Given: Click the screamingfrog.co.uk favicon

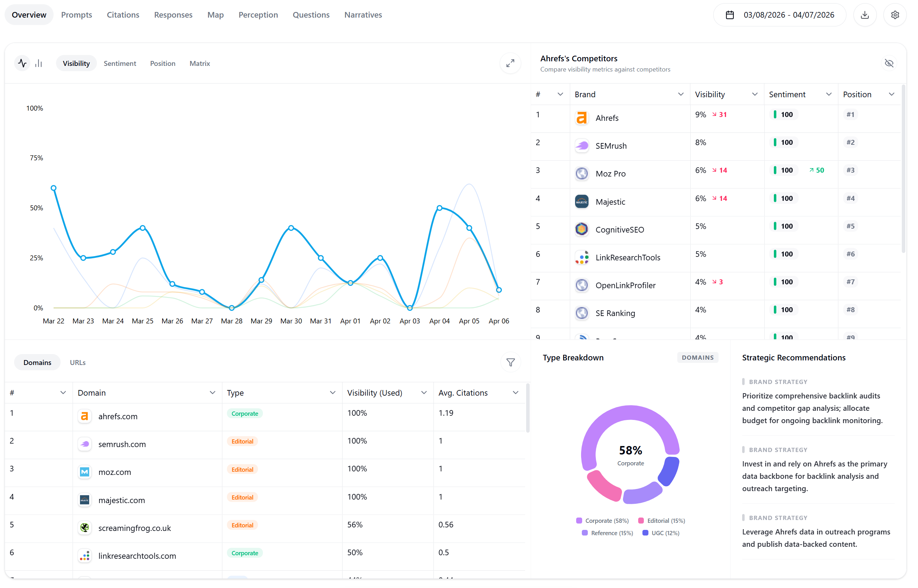Looking at the screenshot, I should coord(84,528).
